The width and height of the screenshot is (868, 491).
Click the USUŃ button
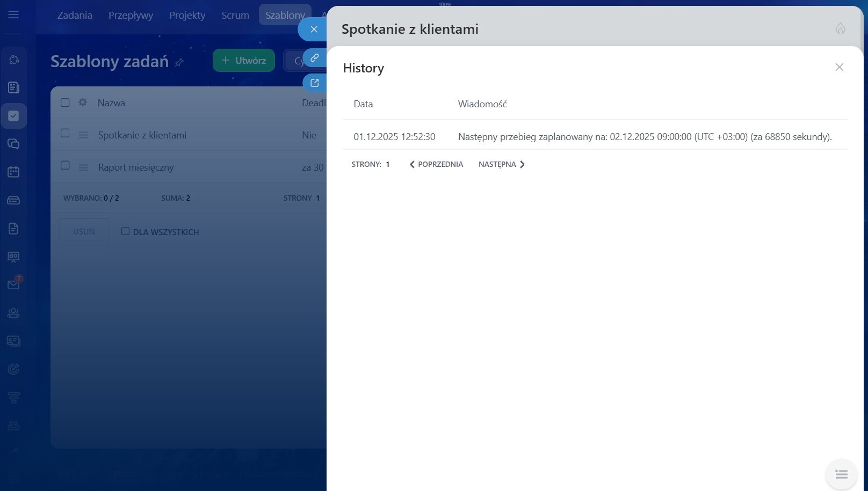coord(84,232)
